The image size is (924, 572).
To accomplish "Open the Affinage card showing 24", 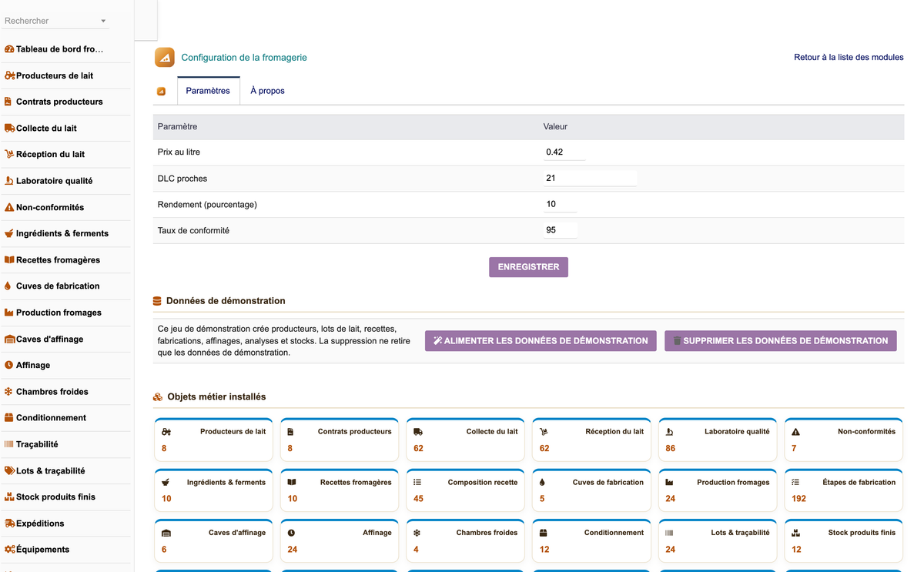I will click(340, 540).
